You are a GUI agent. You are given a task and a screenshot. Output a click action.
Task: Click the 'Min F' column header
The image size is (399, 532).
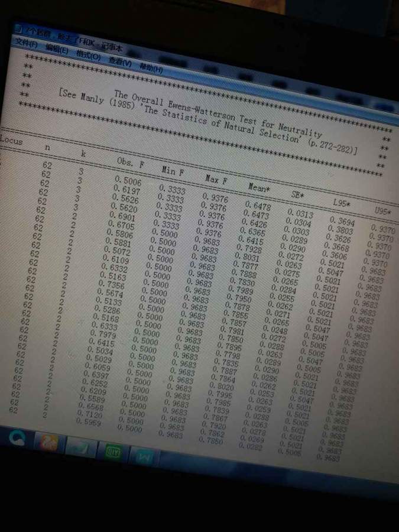[173, 171]
